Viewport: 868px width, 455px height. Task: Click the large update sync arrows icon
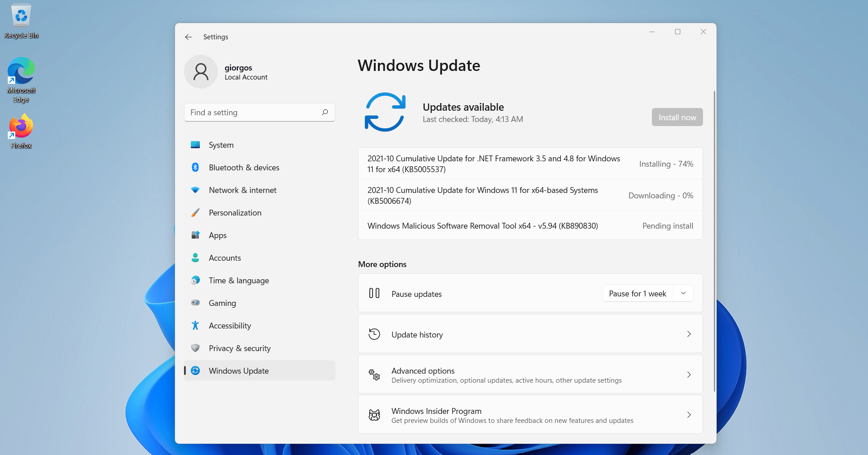(385, 112)
